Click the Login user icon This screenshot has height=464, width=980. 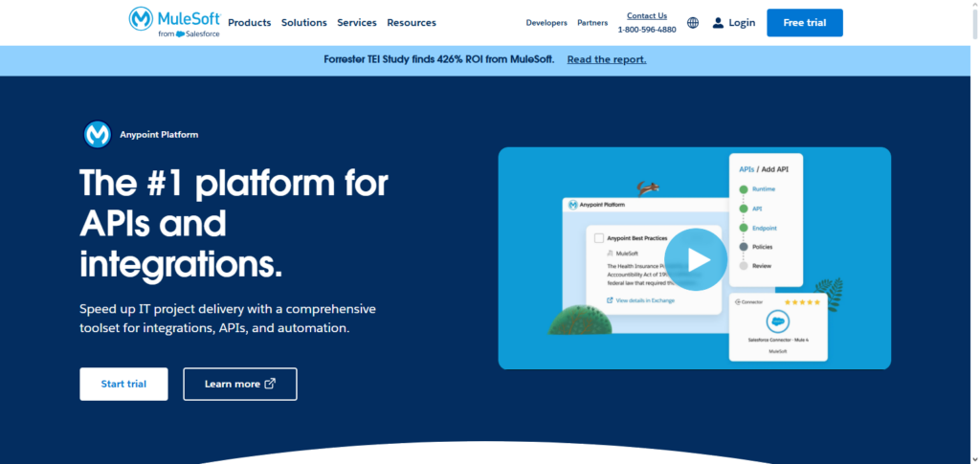718,23
